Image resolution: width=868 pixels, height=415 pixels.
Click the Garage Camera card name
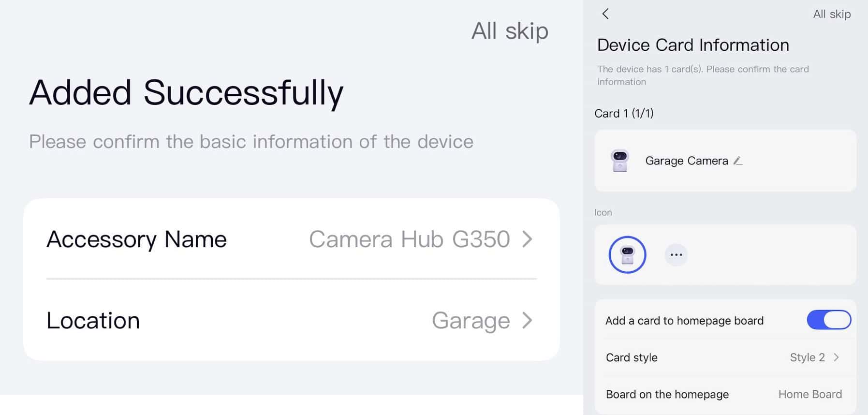pos(687,161)
